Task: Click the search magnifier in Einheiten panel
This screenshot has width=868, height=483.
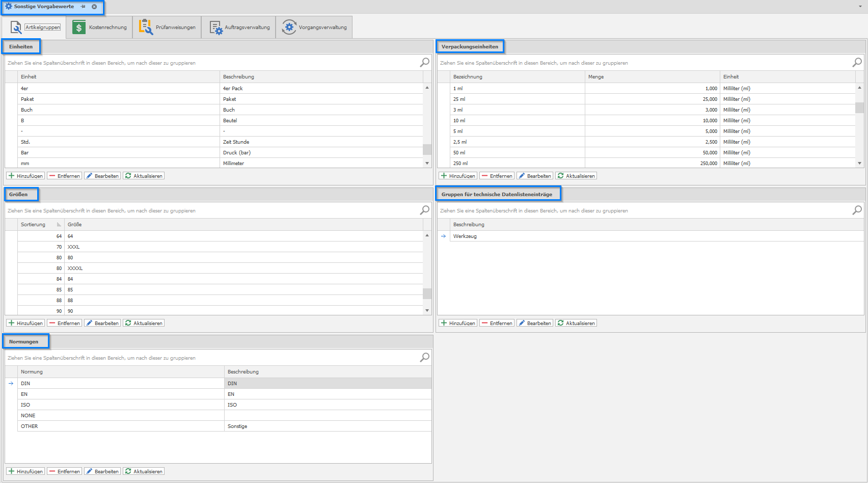Action: pyautogui.click(x=424, y=63)
